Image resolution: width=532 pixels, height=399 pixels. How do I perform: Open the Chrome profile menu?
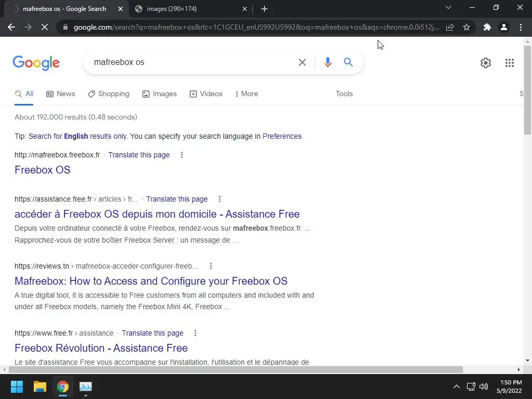504,27
